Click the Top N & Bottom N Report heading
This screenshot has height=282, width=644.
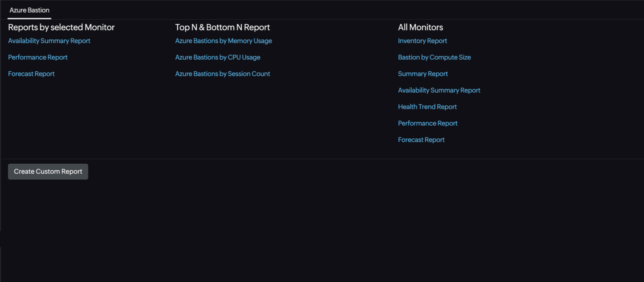(x=222, y=27)
